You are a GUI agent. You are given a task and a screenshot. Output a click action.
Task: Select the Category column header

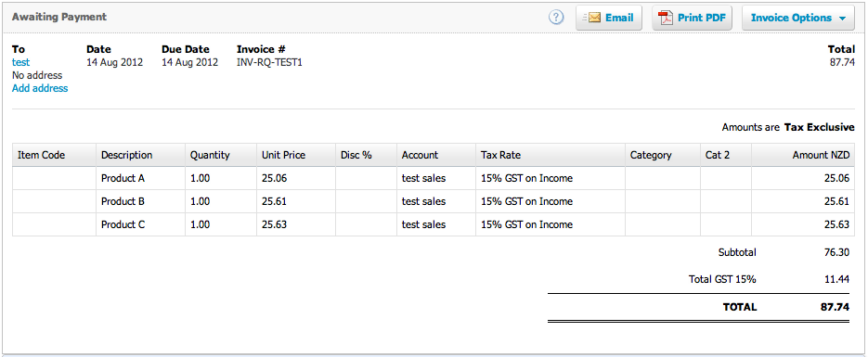pos(663,155)
